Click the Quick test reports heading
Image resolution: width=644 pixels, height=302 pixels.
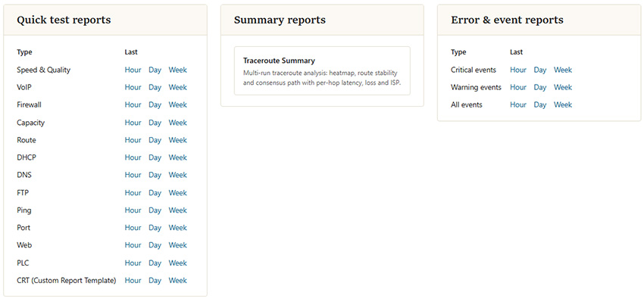(64, 20)
